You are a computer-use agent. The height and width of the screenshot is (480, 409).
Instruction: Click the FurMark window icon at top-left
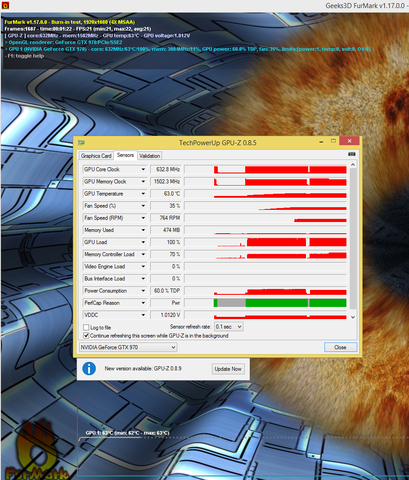click(x=5, y=5)
